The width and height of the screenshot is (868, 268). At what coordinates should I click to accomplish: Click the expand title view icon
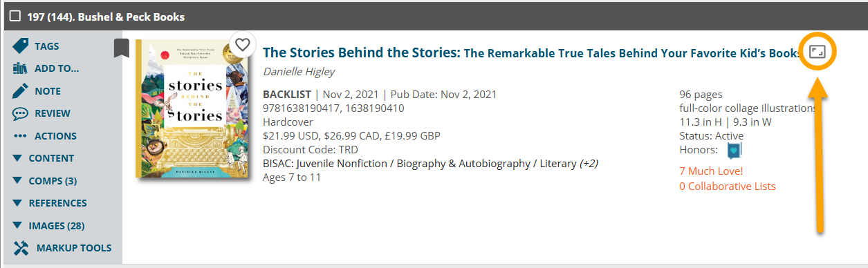tap(818, 52)
